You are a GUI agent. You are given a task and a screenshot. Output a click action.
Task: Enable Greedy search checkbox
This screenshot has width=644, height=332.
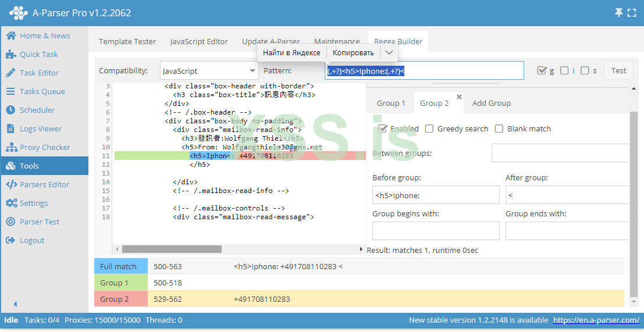click(x=429, y=129)
